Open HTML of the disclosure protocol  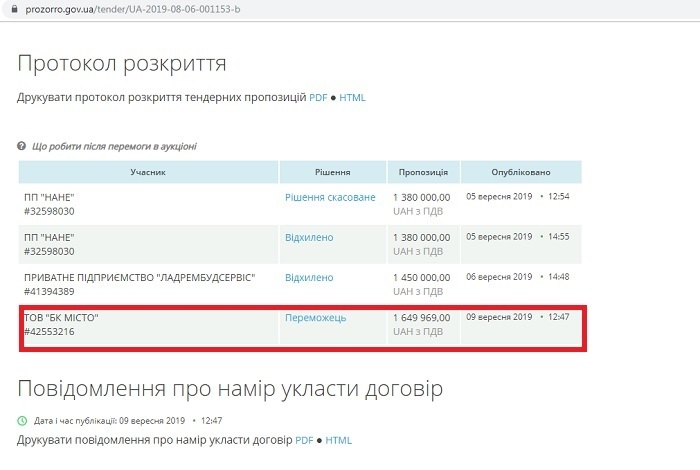click(x=352, y=97)
